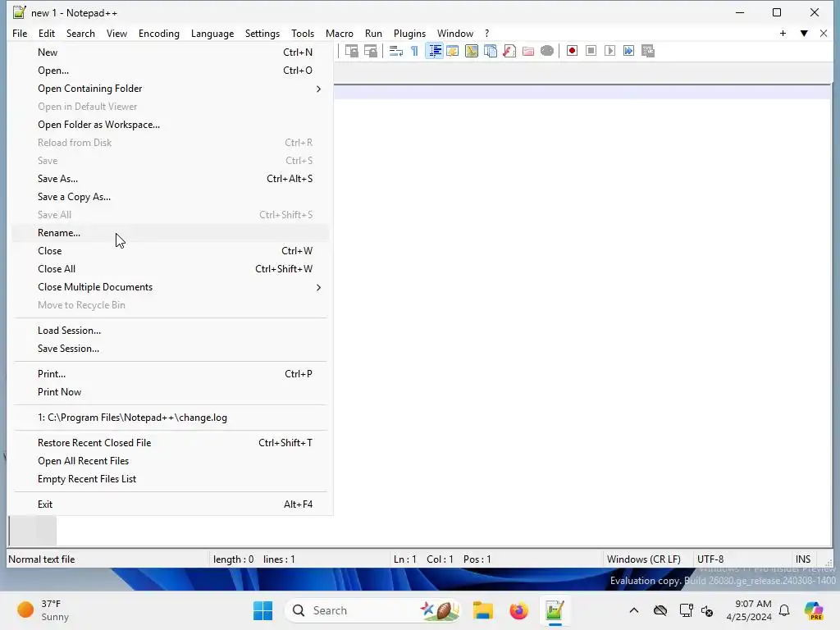Toggle show all characters pilcrow icon
Screen dimensions: 840x630
[414, 51]
